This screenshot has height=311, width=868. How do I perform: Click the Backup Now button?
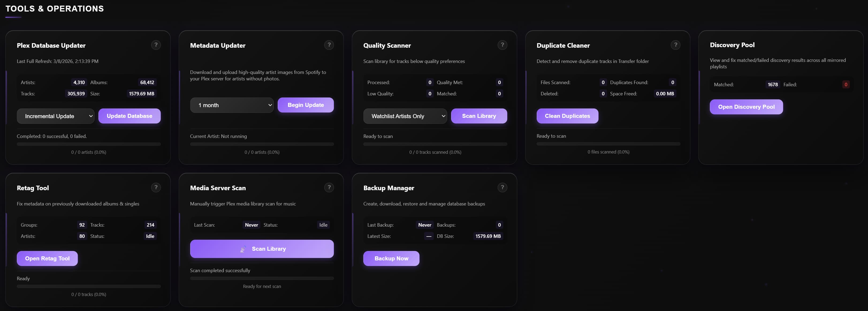point(391,258)
